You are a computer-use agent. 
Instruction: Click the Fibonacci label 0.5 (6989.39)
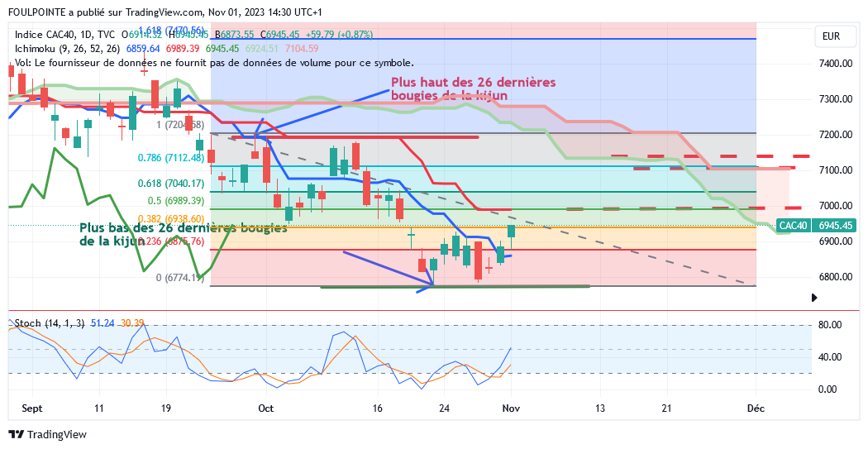(176, 200)
